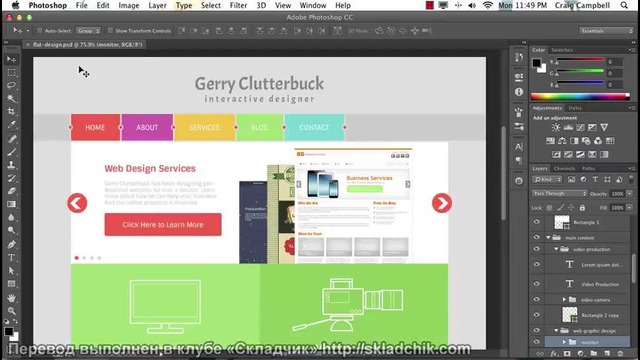
Task: Click 'Click Here to Learn More' button
Action: tap(163, 224)
